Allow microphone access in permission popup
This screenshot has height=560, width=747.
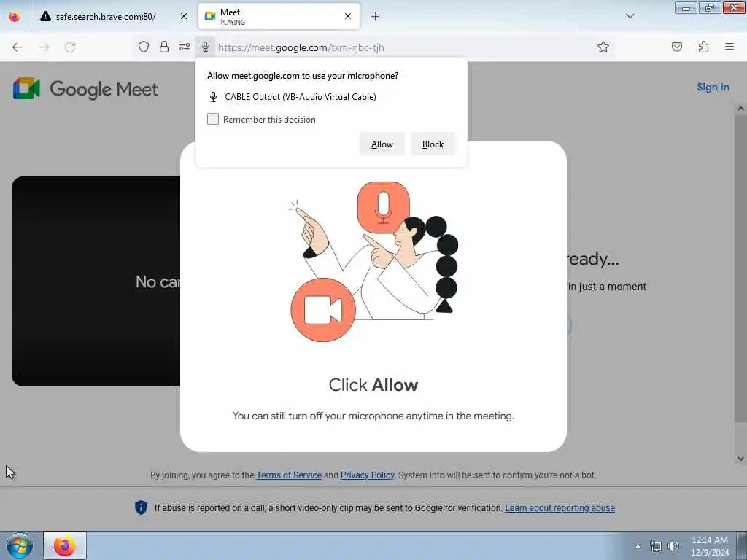point(382,144)
